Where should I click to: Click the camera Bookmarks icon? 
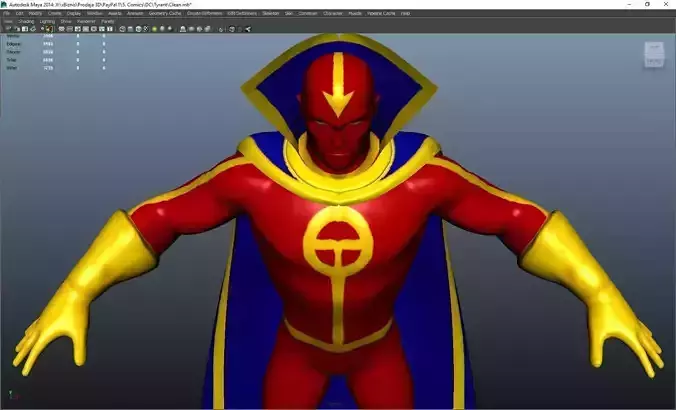[25, 29]
